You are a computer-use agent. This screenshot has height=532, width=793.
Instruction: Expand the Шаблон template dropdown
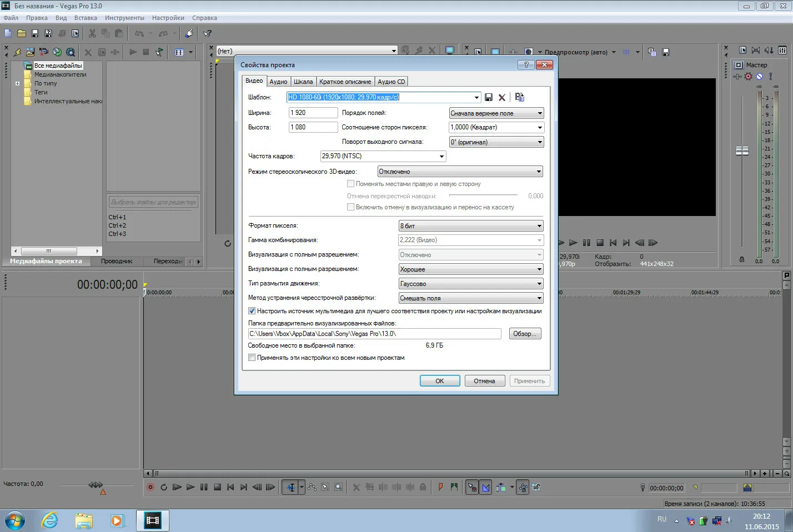pyautogui.click(x=476, y=97)
